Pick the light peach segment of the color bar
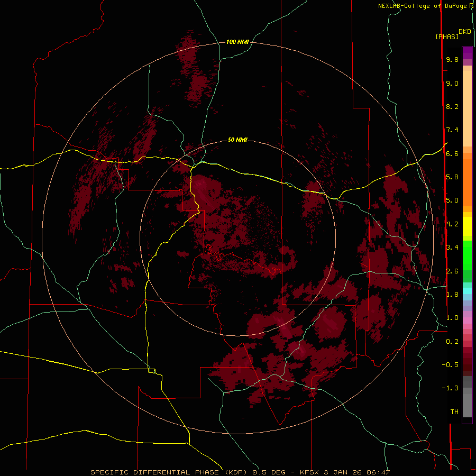The height and width of the screenshot is (476, 476). coord(467,108)
